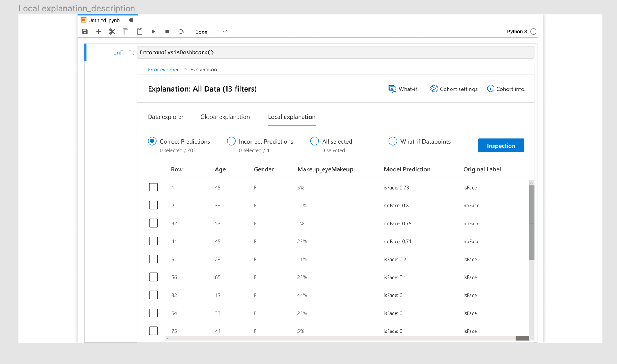Switch to the Data explorer tab
This screenshot has width=617, height=364.
click(166, 117)
